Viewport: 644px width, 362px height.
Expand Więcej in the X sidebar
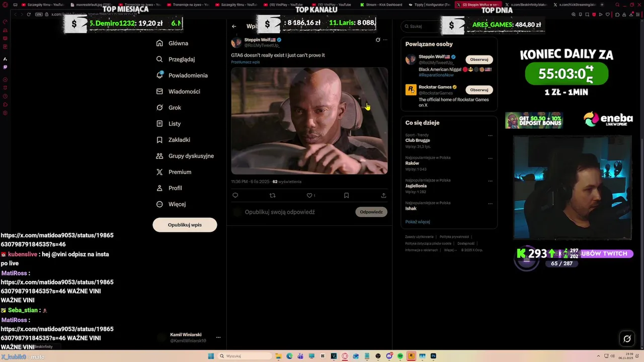tap(171, 204)
